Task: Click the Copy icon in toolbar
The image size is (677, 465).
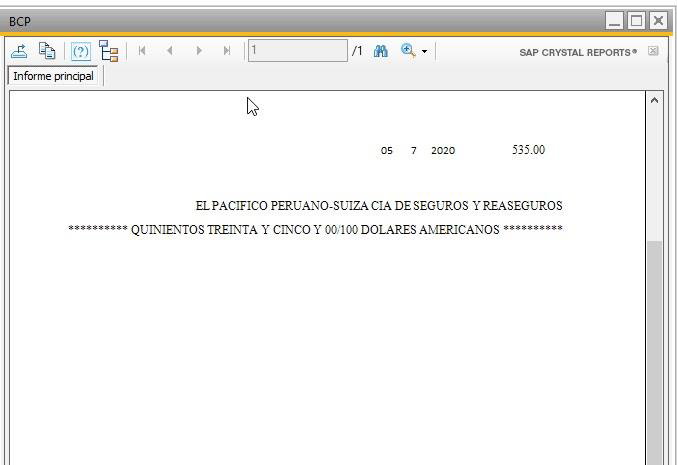Action: (x=47, y=51)
